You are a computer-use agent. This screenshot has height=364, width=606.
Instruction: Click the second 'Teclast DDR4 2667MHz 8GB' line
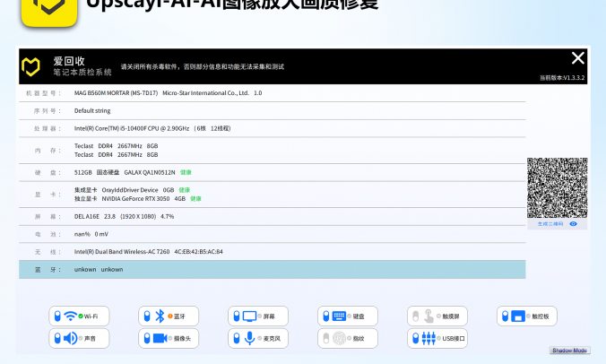pyautogui.click(x=116, y=154)
